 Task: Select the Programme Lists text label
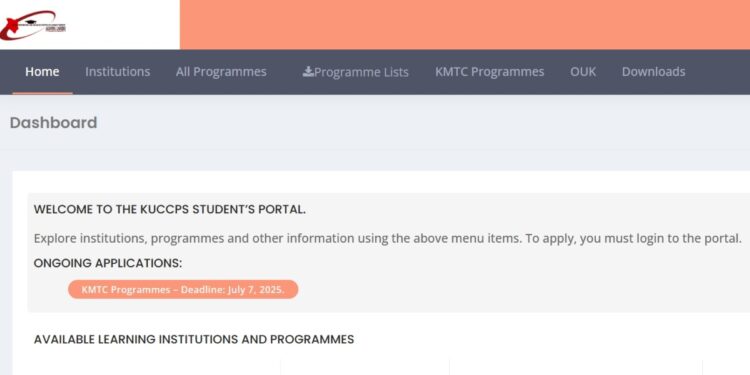[361, 72]
